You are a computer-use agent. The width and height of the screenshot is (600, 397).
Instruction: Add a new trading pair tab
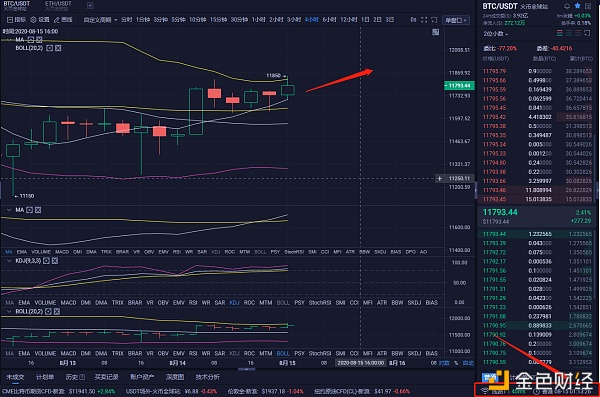tap(90, 5)
